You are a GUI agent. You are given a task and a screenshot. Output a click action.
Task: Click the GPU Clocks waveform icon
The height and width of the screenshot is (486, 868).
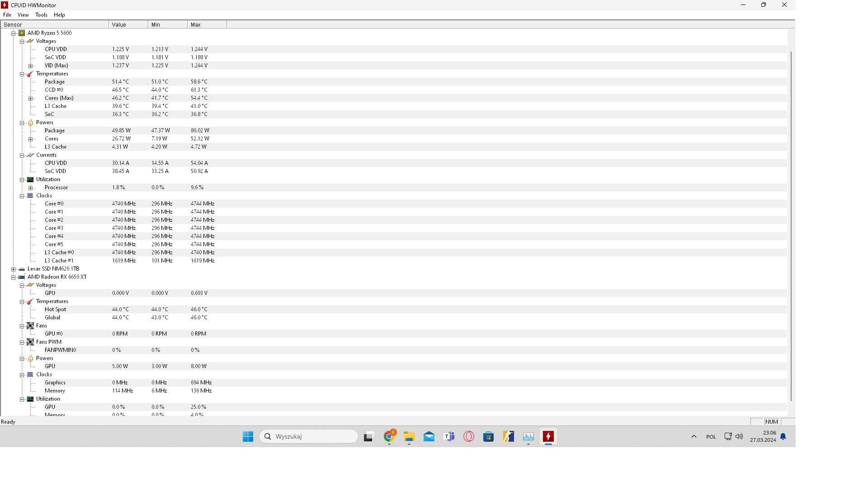30,374
